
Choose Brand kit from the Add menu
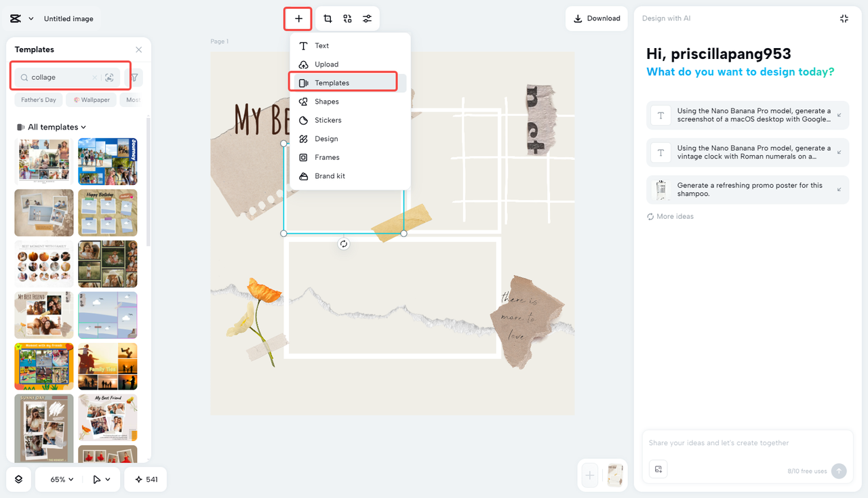(350, 176)
